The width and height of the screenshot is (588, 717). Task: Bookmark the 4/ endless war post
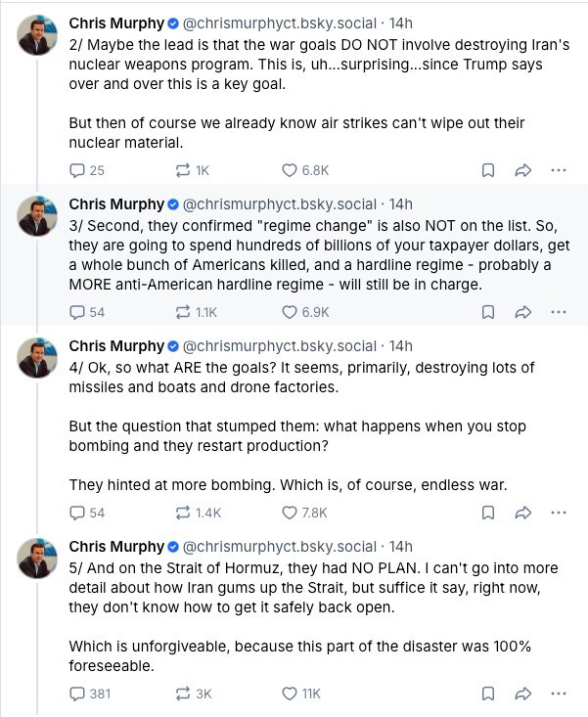coord(487,512)
